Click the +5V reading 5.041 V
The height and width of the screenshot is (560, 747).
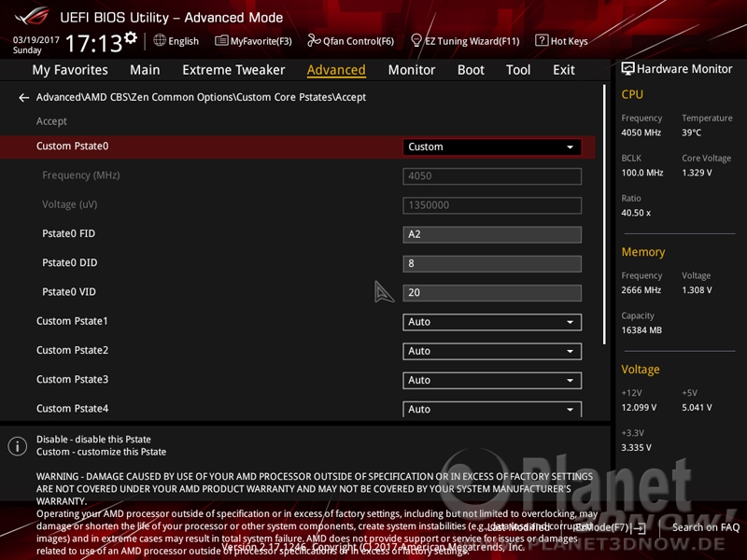point(697,407)
